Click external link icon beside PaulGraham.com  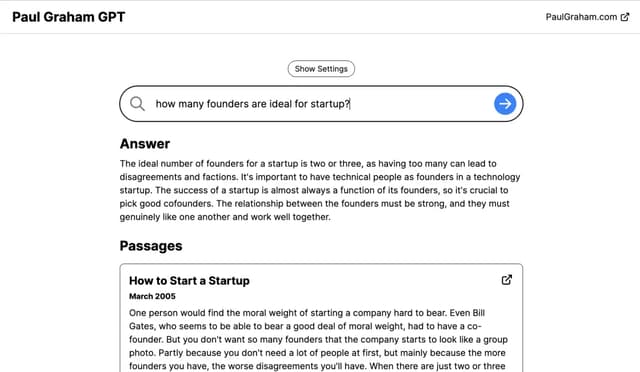[625, 17]
